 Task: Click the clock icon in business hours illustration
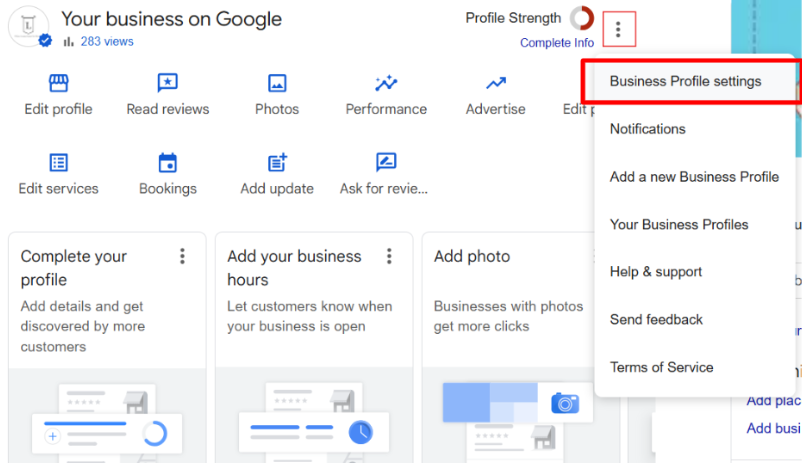(x=361, y=432)
